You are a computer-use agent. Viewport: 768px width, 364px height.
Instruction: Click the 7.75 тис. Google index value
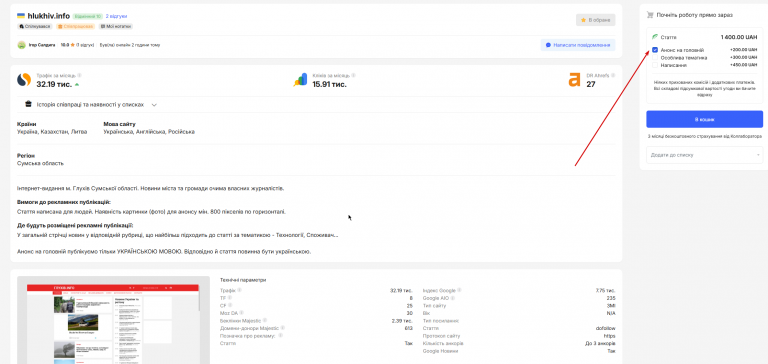(x=605, y=291)
